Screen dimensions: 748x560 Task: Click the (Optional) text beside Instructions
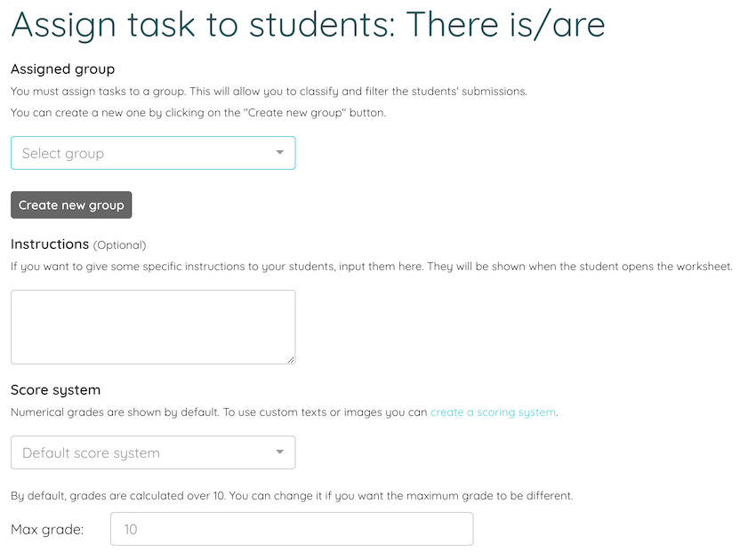(120, 245)
